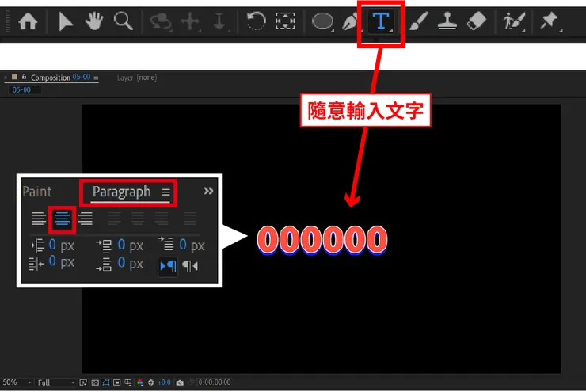
Task: Toggle mask and shape path visibility
Action: point(106,382)
